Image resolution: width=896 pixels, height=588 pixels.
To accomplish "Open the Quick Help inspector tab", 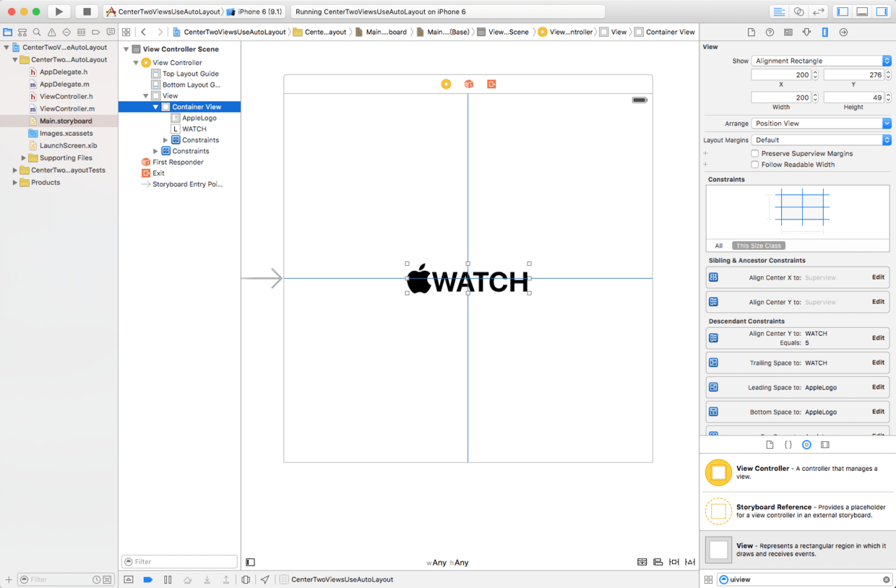I will [x=770, y=33].
